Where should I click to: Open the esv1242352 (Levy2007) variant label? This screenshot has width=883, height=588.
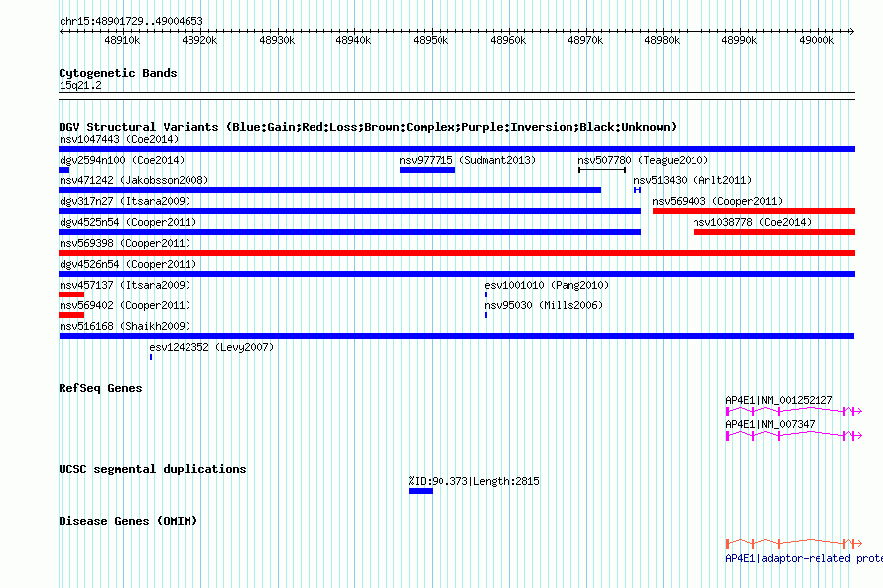pyautogui.click(x=211, y=347)
